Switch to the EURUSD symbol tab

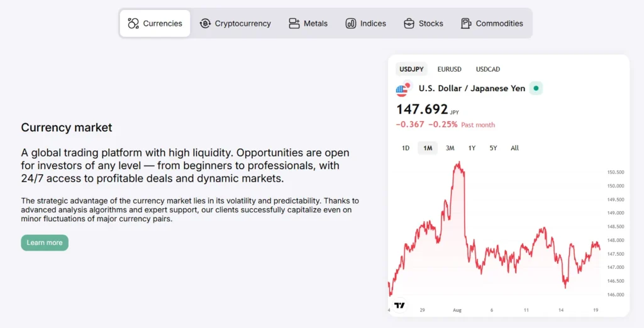click(x=449, y=69)
